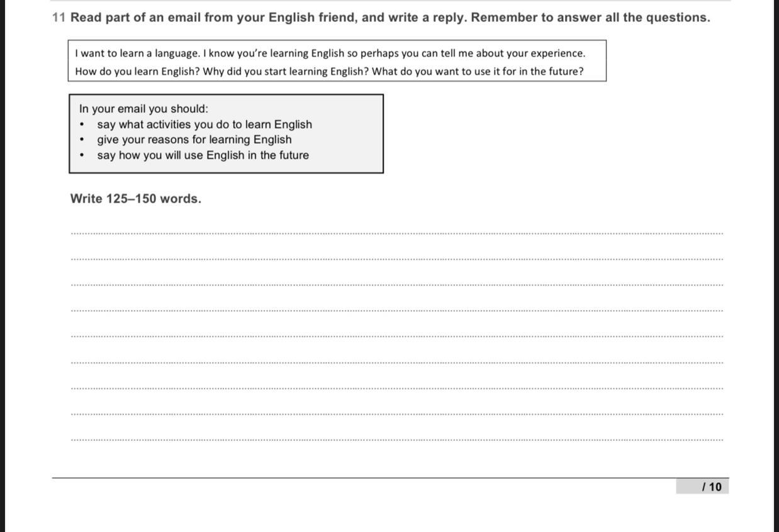Click the "In your email you should:" line
Image resolution: width=779 pixels, height=532 pixels.
[143, 109]
